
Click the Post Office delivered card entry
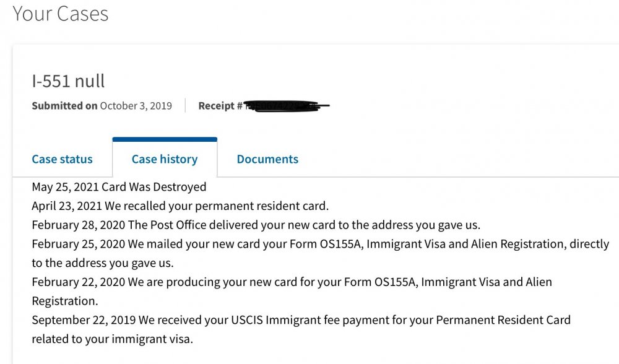[x=303, y=225]
